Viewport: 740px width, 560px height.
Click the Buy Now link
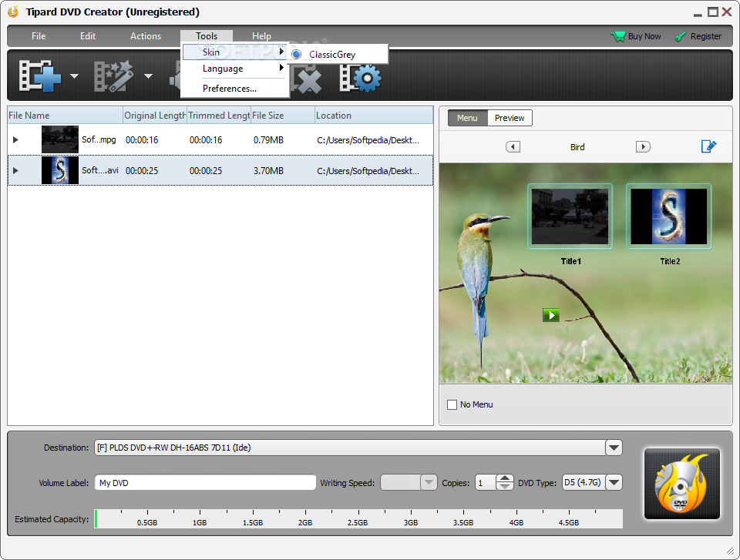[x=644, y=36]
